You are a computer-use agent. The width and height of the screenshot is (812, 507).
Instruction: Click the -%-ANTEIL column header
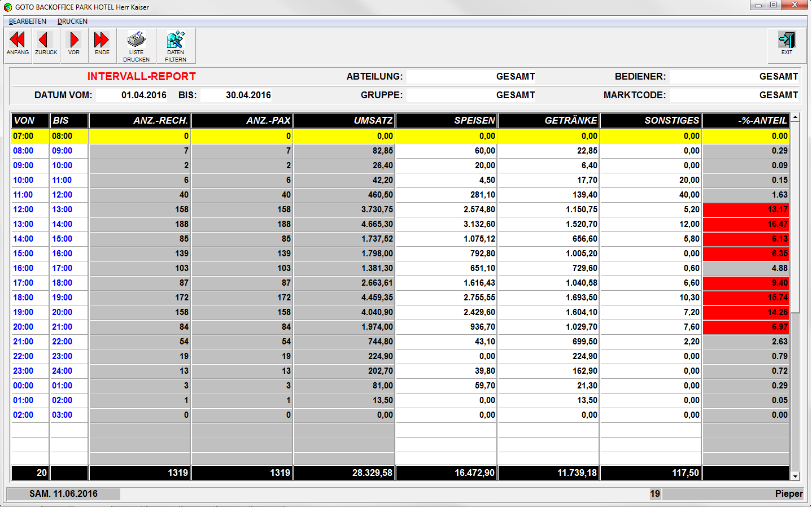click(x=746, y=120)
